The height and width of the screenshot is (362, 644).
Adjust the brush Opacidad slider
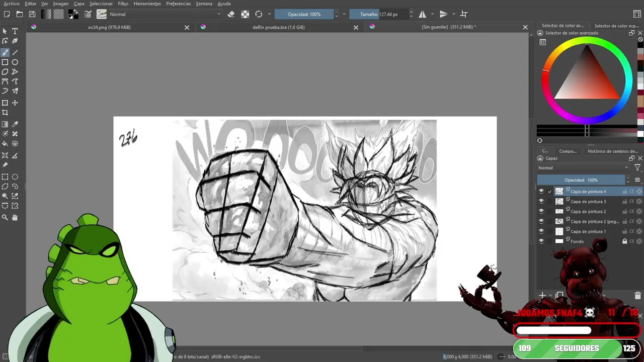click(x=304, y=14)
